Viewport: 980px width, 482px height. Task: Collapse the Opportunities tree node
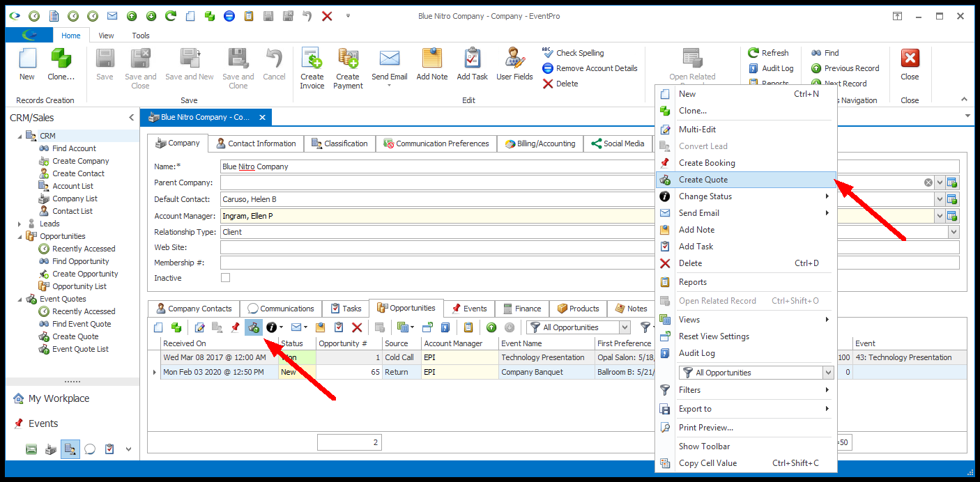click(20, 236)
